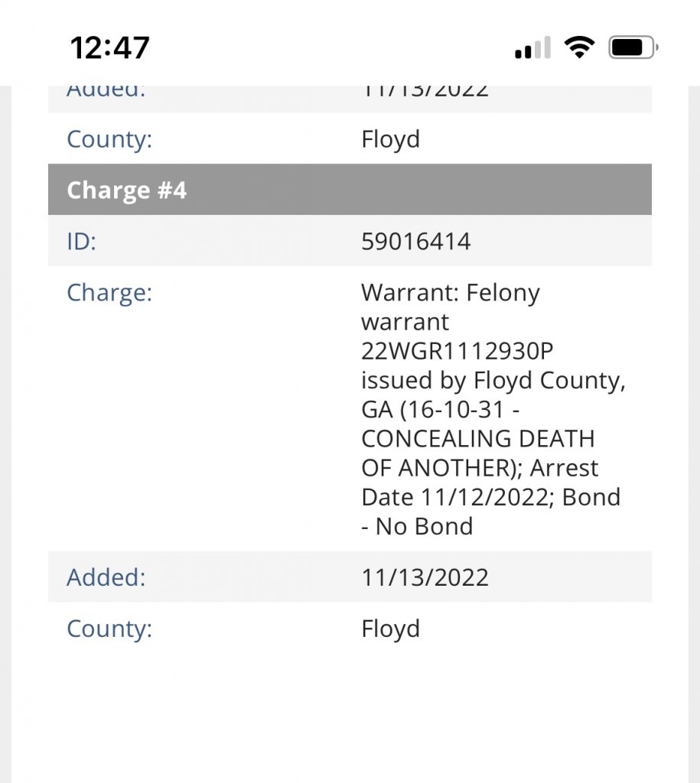Tap the CONCEALING DEATH text line

(477, 439)
